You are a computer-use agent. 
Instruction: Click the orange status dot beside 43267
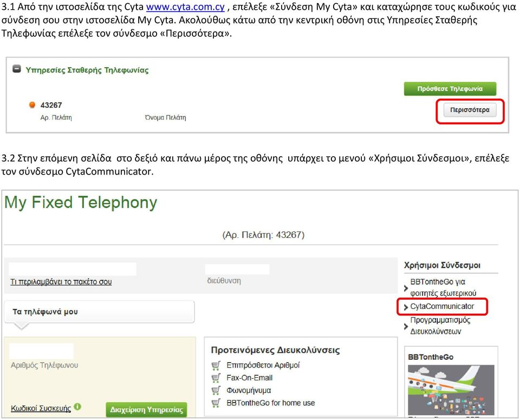coord(32,105)
